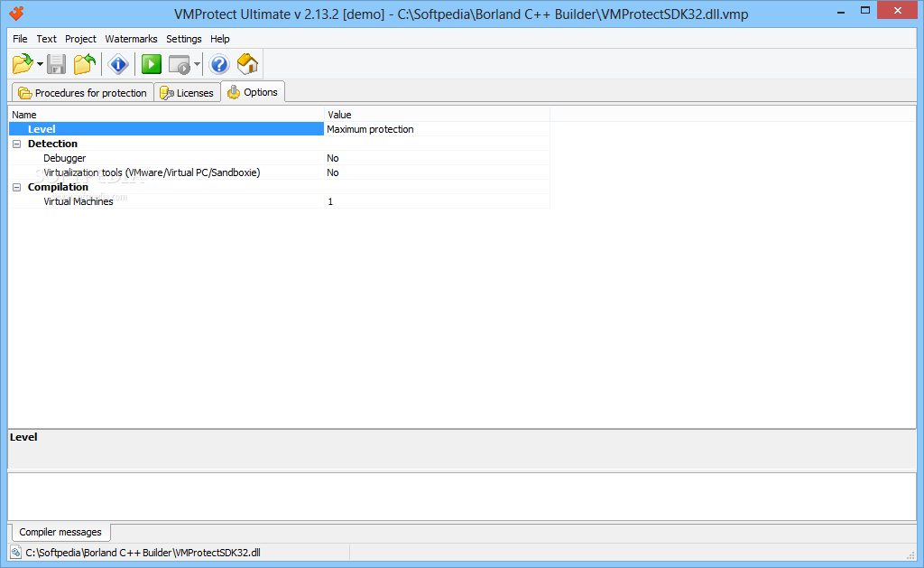This screenshot has height=568, width=924.
Task: Click the Virtual Machines value 1
Action: tap(330, 201)
